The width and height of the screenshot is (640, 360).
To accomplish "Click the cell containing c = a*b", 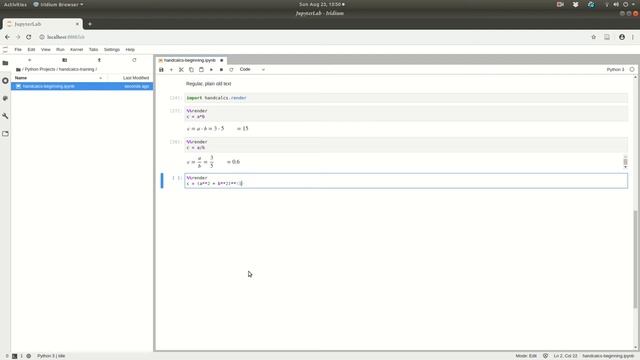I will click(x=406, y=113).
